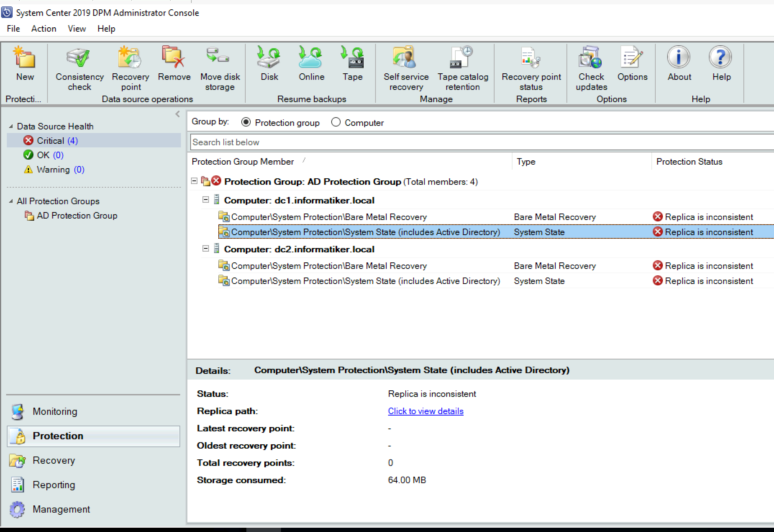Open Move disk storage tool
Viewport: 774px width, 532px height.
[x=220, y=68]
